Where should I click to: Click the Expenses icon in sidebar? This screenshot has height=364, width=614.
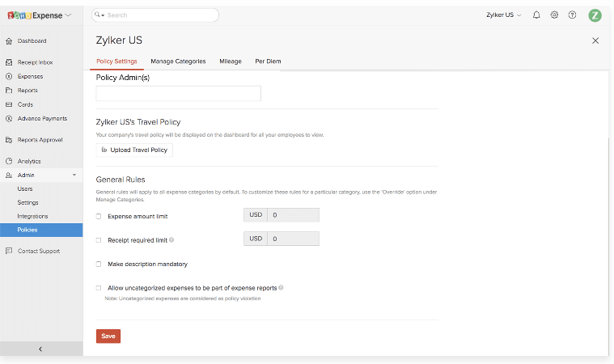9,76
